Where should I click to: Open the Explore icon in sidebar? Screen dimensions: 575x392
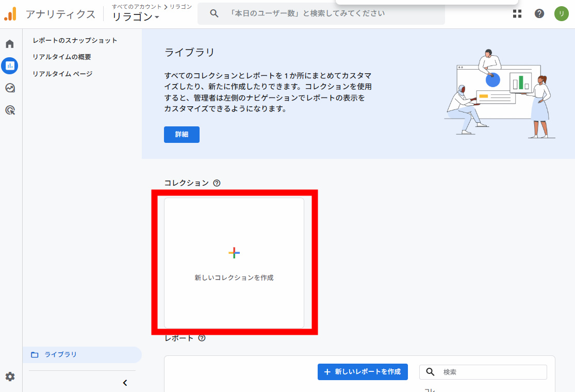10,88
